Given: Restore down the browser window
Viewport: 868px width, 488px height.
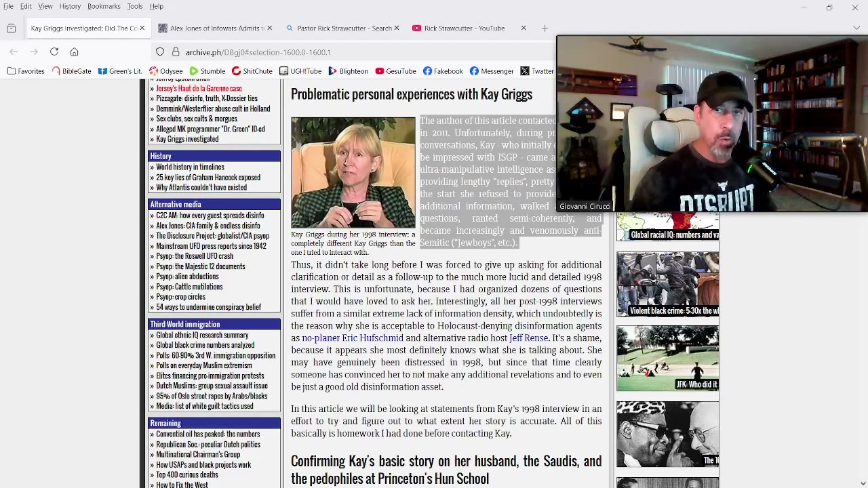Looking at the screenshot, I should point(829,7).
